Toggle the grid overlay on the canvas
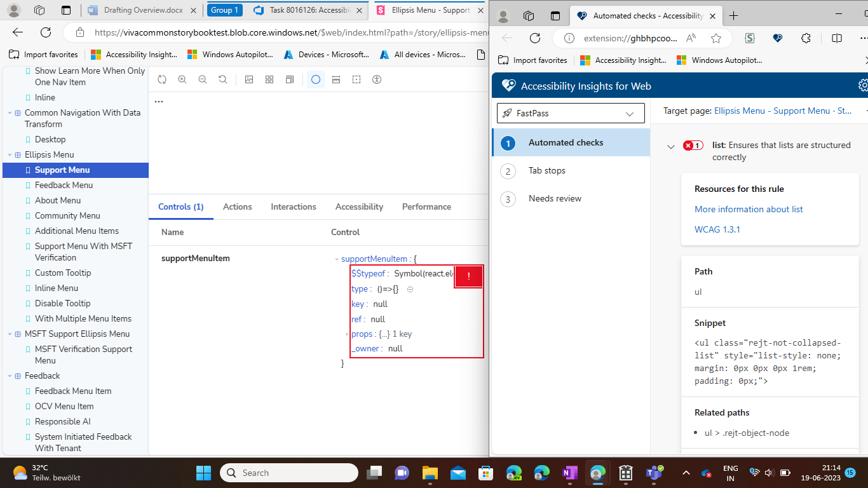 coord(269,79)
